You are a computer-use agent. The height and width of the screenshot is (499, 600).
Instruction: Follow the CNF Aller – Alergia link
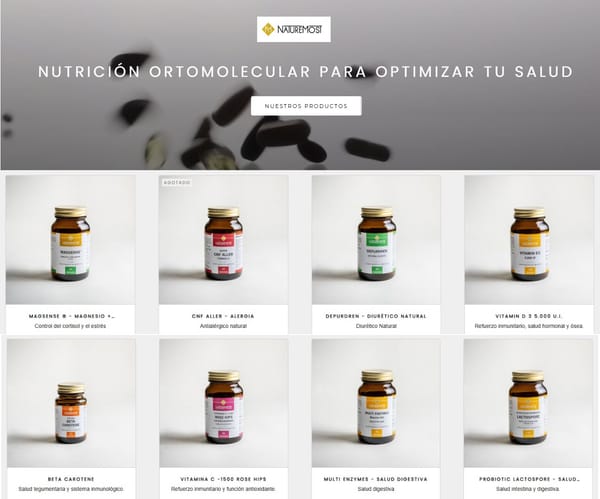tap(223, 316)
